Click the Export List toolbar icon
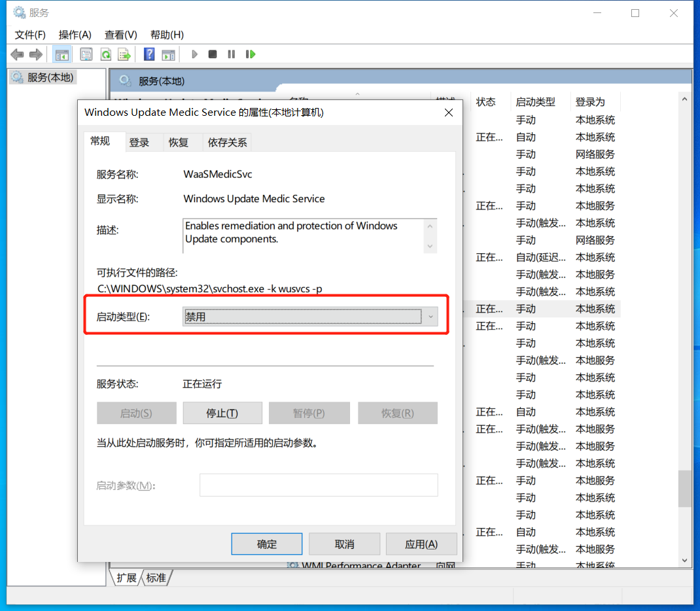 click(124, 54)
